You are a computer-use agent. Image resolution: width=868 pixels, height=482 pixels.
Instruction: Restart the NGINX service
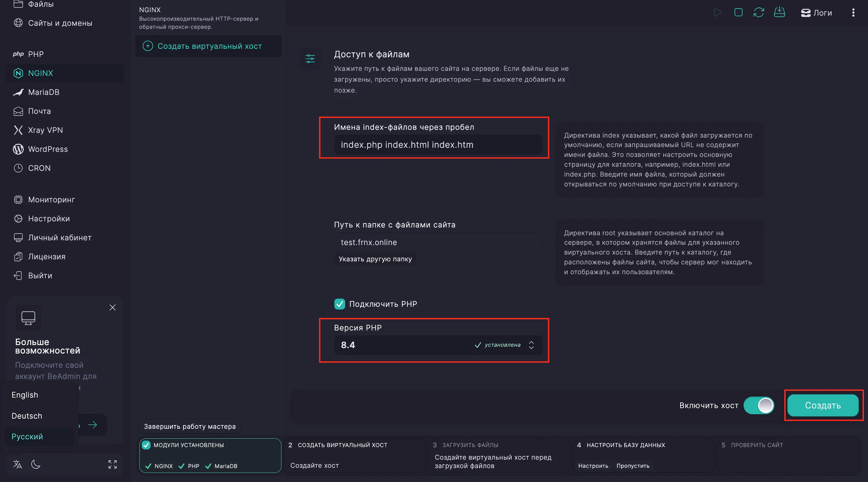(759, 12)
